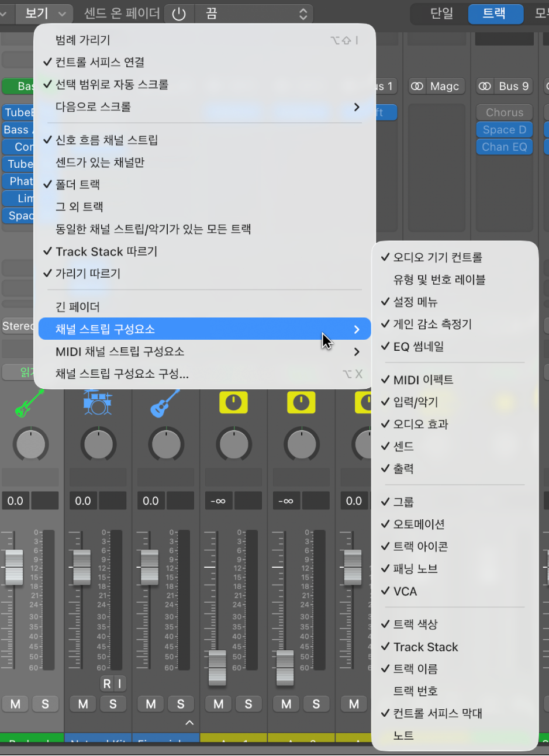Toggle 가리기 따르기 menu item
Image resolution: width=549 pixels, height=756 pixels.
click(205, 273)
